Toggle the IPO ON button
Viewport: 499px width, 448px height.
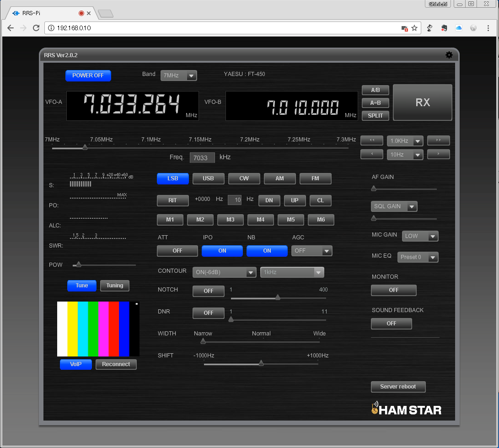(x=222, y=251)
